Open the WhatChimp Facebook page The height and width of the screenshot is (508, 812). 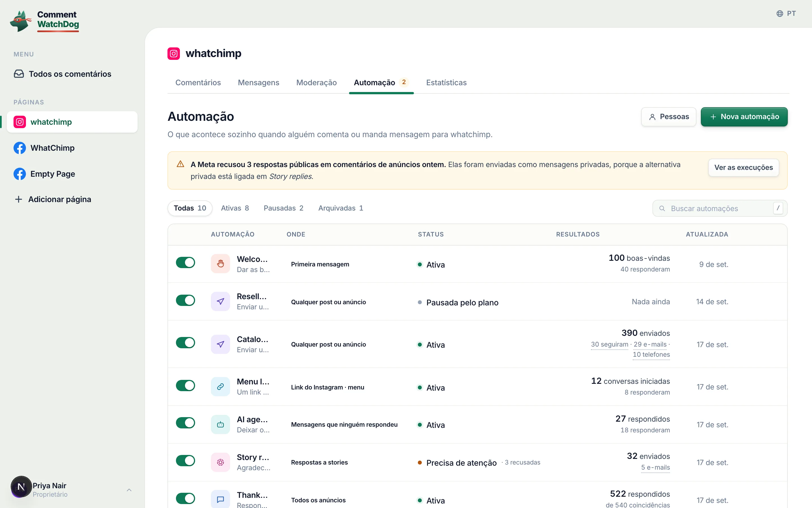point(72,148)
